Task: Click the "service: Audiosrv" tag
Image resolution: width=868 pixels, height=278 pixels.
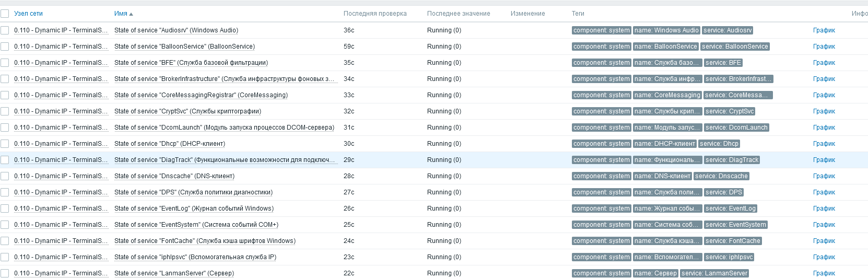Action: [x=728, y=30]
